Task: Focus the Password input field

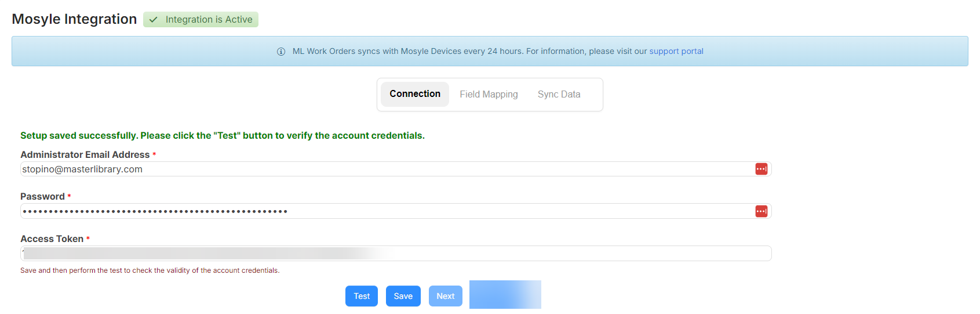Action: pos(396,211)
